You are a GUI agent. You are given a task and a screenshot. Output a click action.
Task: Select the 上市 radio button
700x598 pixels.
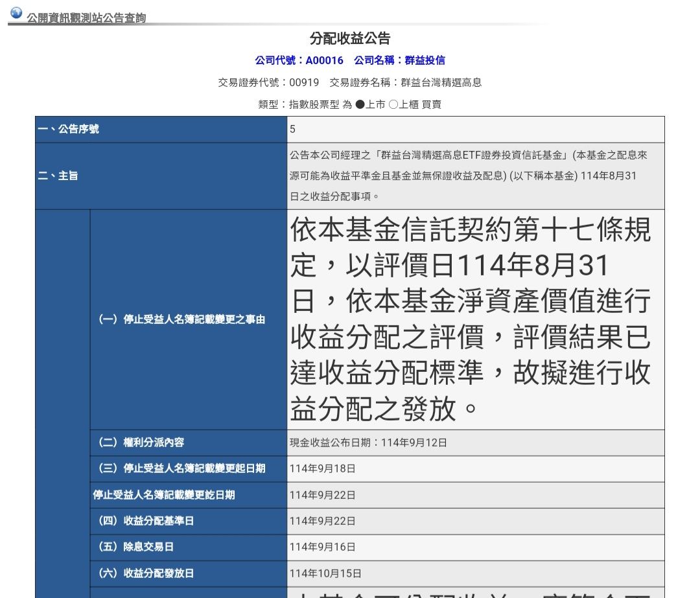coord(360,104)
